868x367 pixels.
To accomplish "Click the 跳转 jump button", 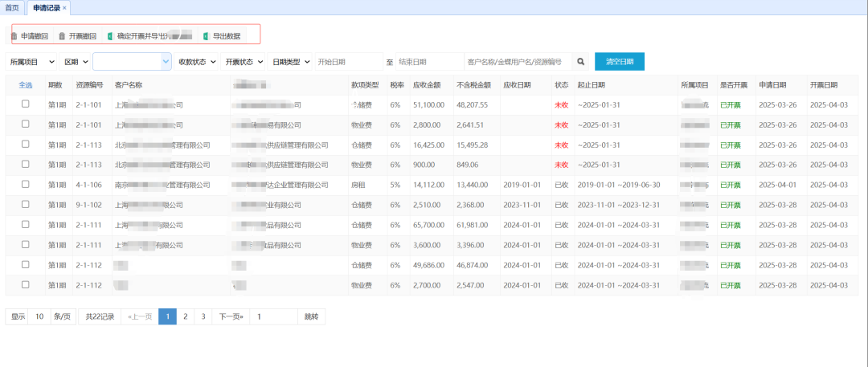I will [312, 316].
